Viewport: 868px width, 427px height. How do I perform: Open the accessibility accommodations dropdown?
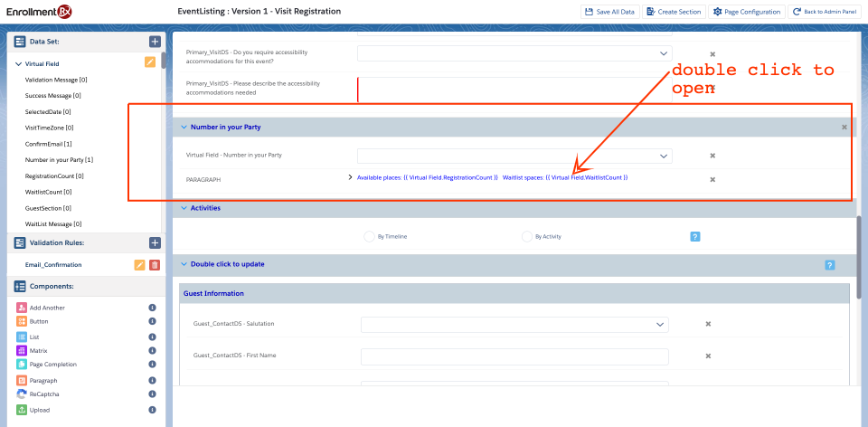(514, 54)
